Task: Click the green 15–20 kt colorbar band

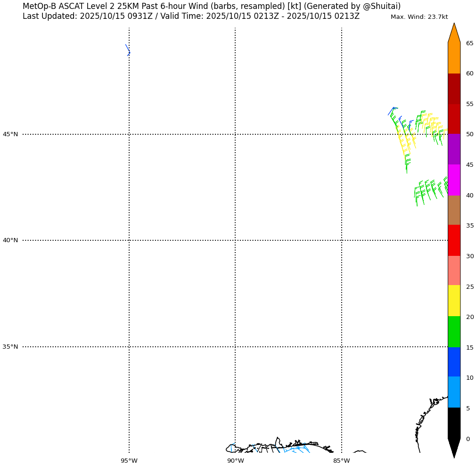Action: coord(454,332)
